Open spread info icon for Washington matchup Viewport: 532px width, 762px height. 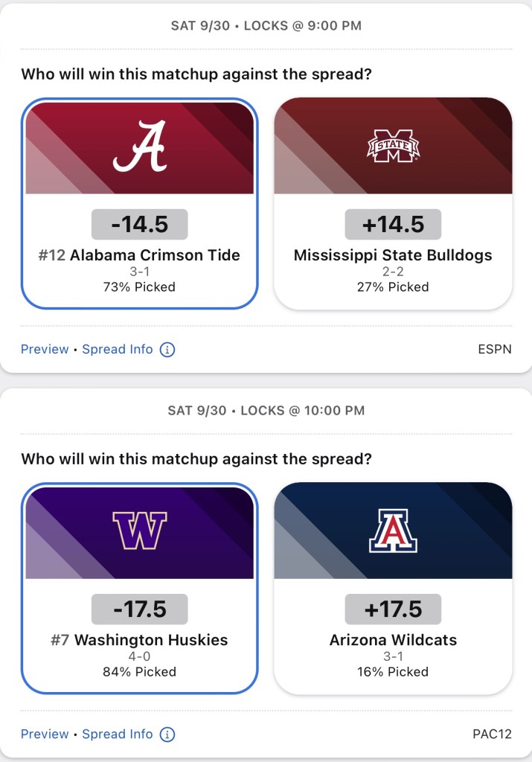167,734
